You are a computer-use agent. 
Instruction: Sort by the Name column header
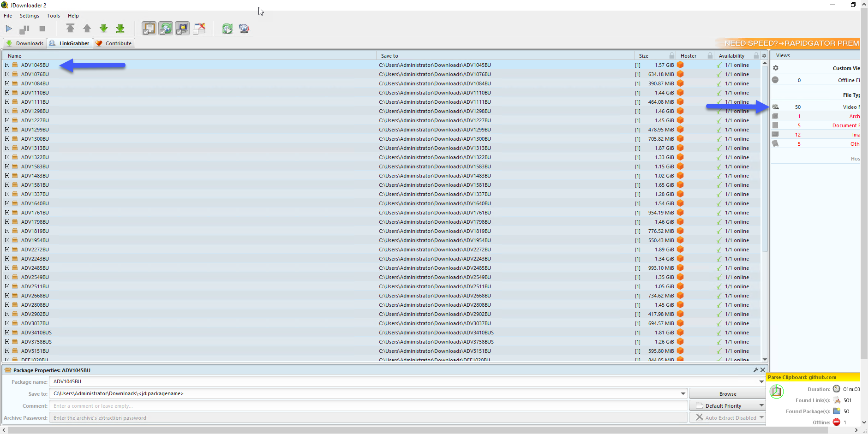pyautogui.click(x=189, y=56)
